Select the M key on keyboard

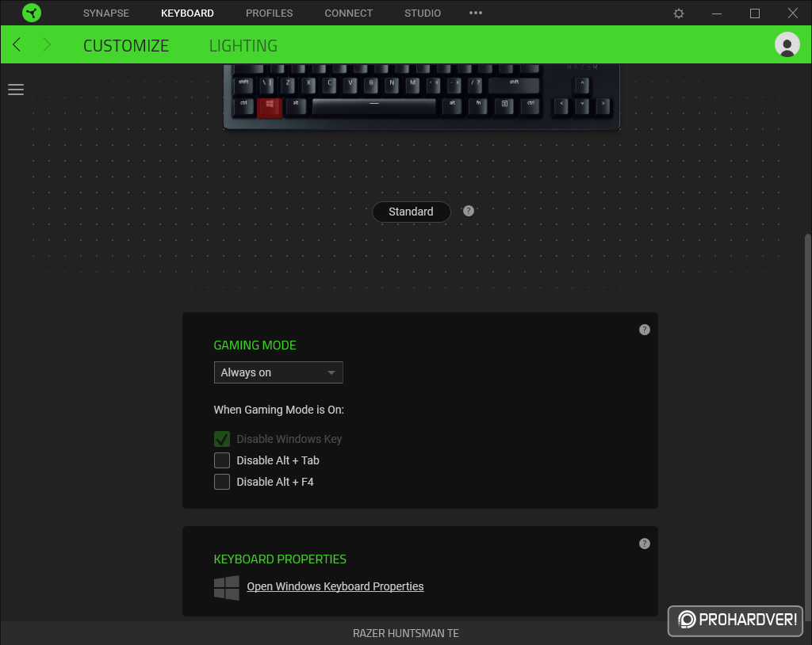[x=412, y=85]
